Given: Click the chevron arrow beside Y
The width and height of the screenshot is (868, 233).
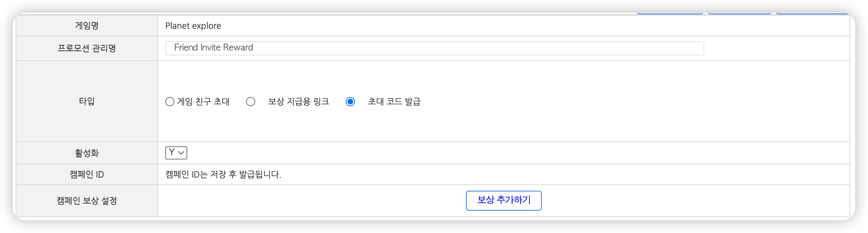Looking at the screenshot, I should click(182, 153).
